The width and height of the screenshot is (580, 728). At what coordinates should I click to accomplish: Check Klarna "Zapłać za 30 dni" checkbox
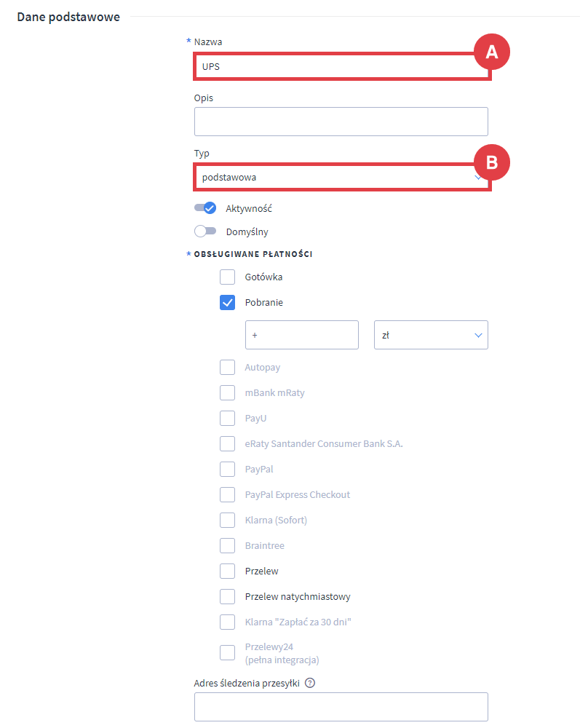click(x=227, y=622)
